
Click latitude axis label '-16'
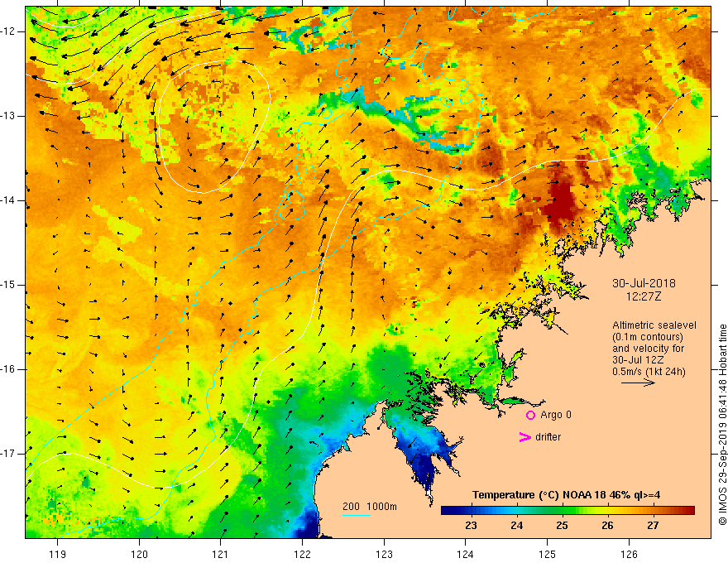point(8,369)
